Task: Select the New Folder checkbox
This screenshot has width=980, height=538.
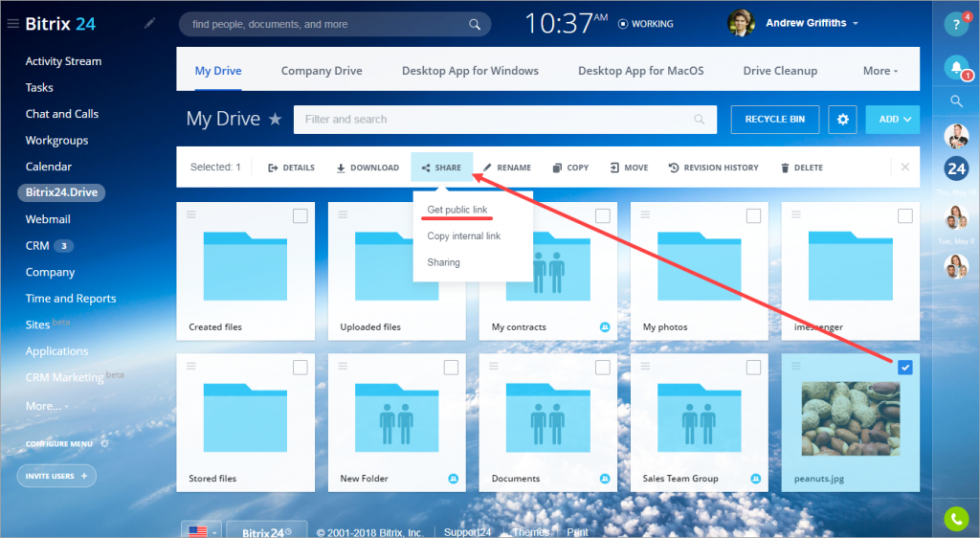Action: pos(452,368)
